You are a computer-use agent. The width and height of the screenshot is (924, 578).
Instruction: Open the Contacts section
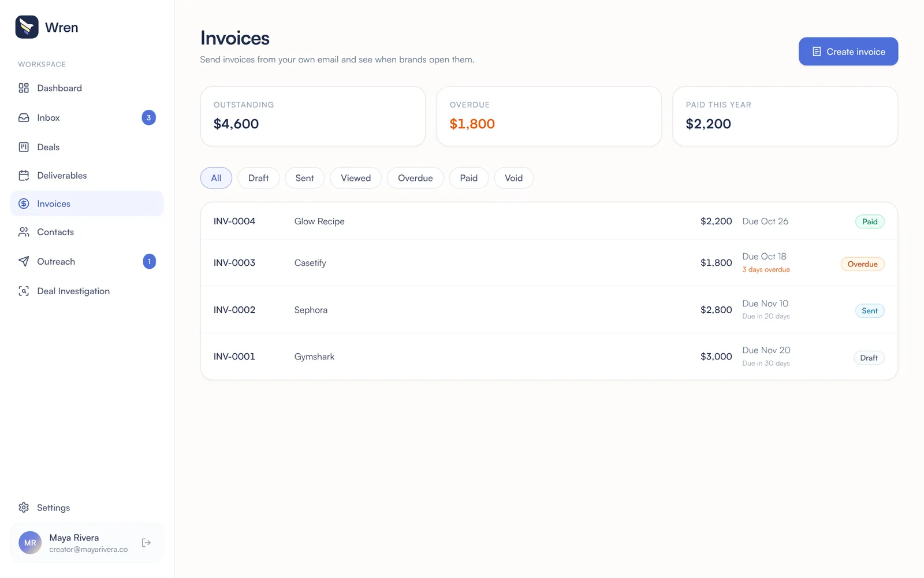[87, 232]
